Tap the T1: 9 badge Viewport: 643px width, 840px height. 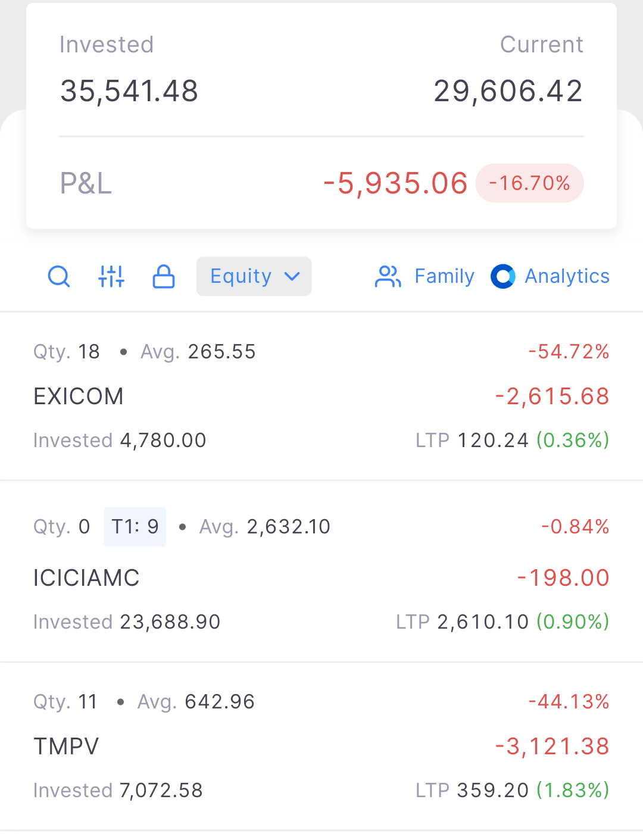(x=135, y=527)
